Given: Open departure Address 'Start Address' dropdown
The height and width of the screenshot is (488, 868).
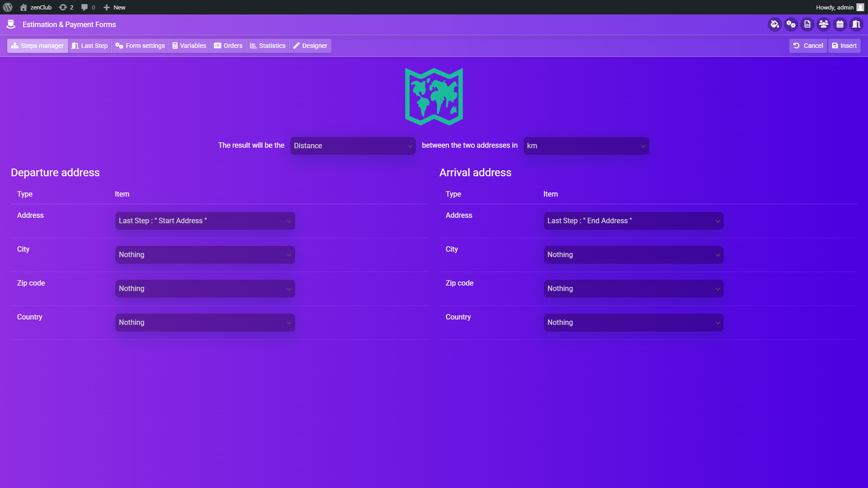Looking at the screenshot, I should click(205, 221).
